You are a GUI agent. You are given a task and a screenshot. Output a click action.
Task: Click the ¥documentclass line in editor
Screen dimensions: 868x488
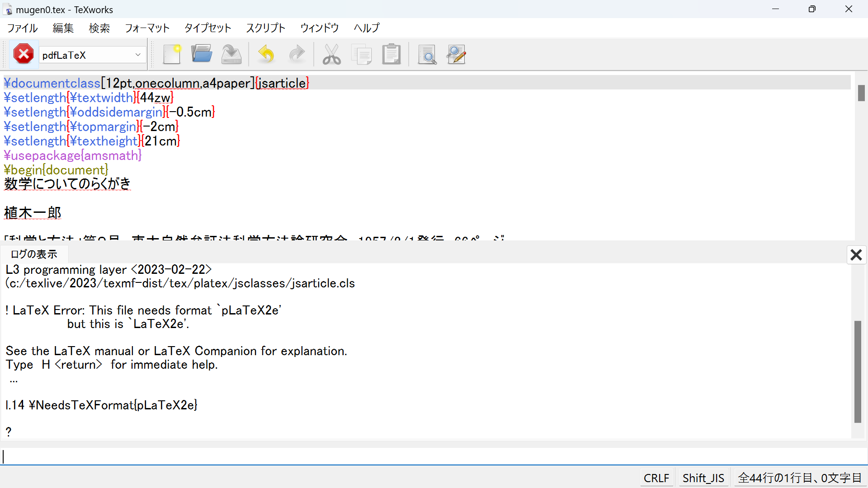(x=156, y=83)
